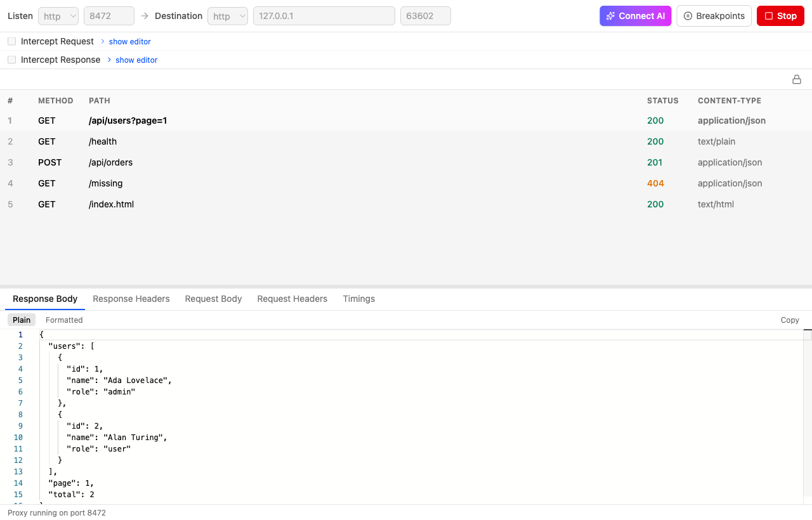Switch to the Request Body tab
The image size is (812, 520).
point(214,299)
